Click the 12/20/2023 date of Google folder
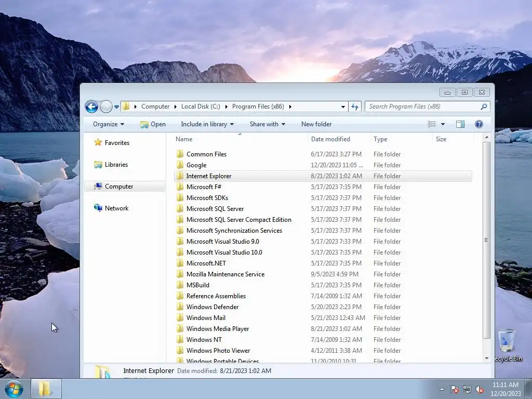Screen dimensions: 532x399 tap(337, 165)
